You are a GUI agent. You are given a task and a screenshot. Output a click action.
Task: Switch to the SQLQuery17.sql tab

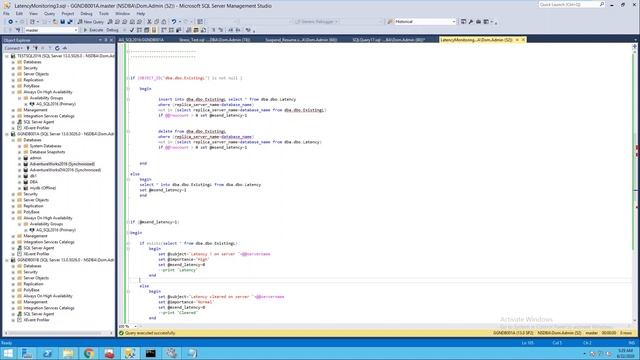pos(389,40)
